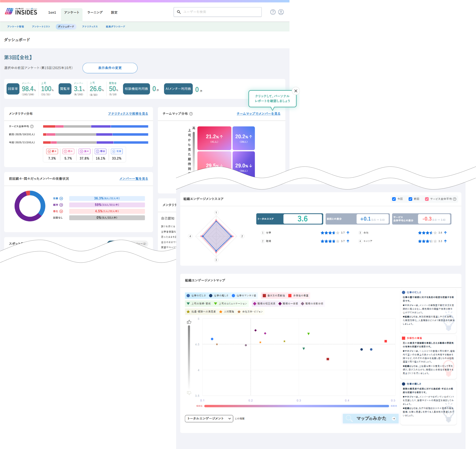Viewport: 476px width, 449px height.
Task: Click the thumbs-up icon on the map axis
Action: [189, 322]
